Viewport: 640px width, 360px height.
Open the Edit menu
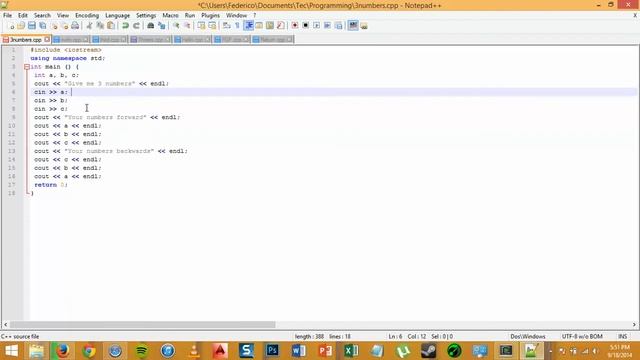(x=23, y=16)
